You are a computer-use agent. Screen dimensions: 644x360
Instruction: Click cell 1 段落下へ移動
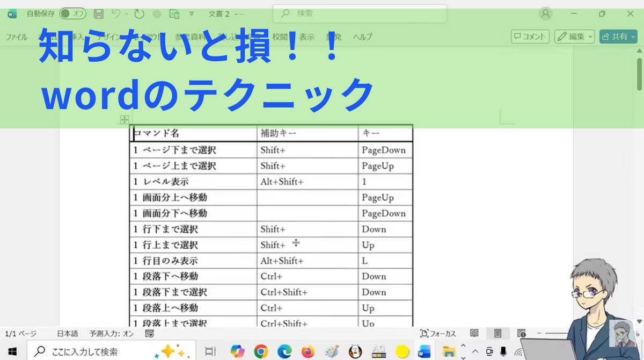coord(193,276)
